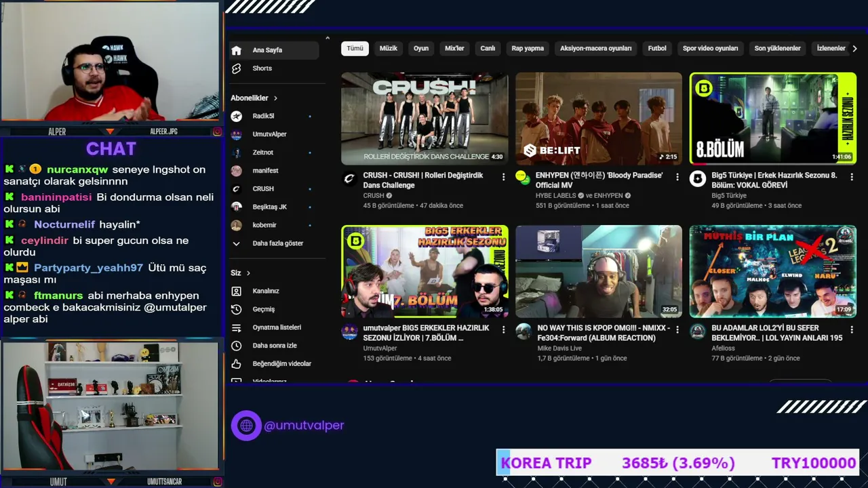Click title 'Big5 Türkiye | Erkek Hazırlık Sezonu 8. Bölüm'
The width and height of the screenshot is (868, 488).
coord(774,180)
